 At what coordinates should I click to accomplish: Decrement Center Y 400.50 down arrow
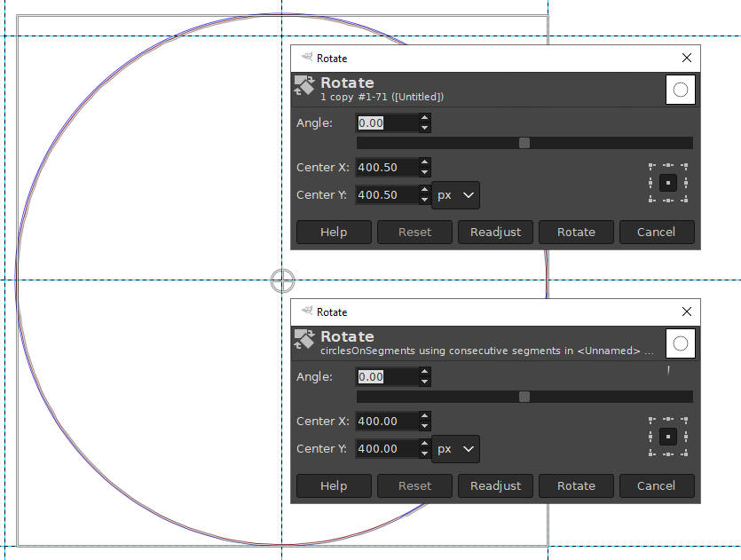[x=425, y=200]
